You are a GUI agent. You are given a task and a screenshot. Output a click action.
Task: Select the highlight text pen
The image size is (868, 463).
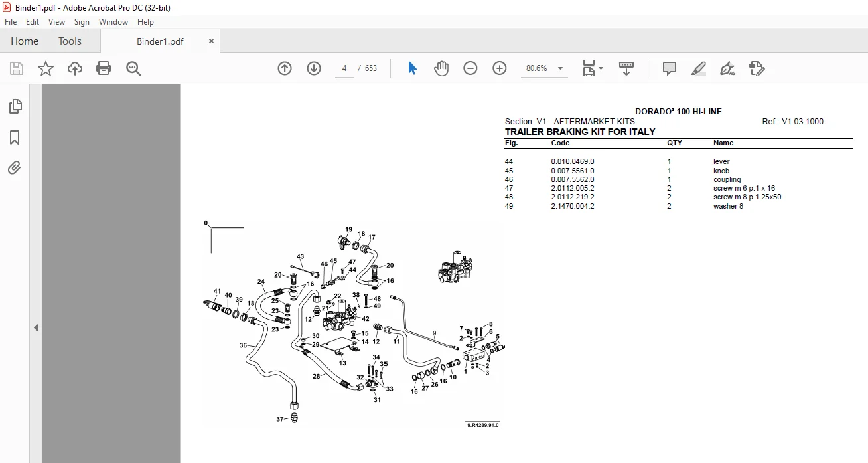click(x=698, y=68)
